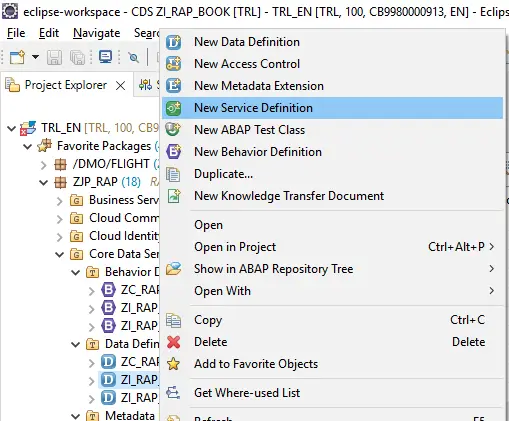Screen dimensions: 509x421
Task: Select Cloud Identity folder in tree
Action: click(x=124, y=236)
